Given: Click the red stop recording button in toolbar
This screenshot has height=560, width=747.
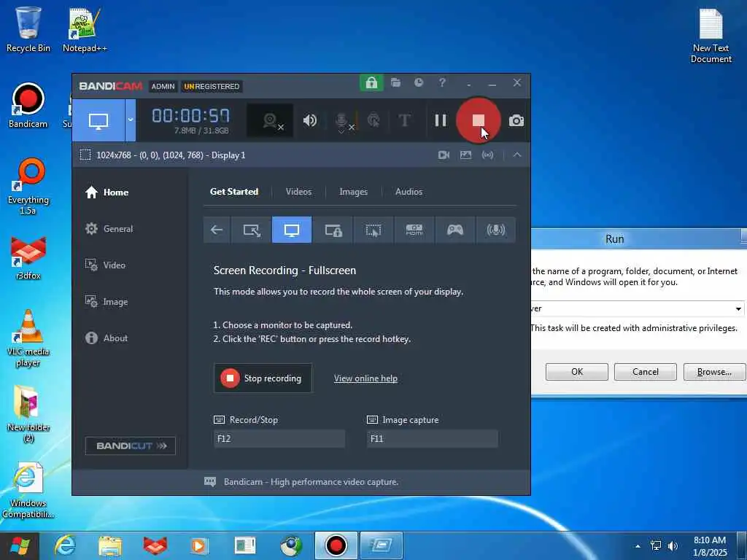Looking at the screenshot, I should pos(478,120).
